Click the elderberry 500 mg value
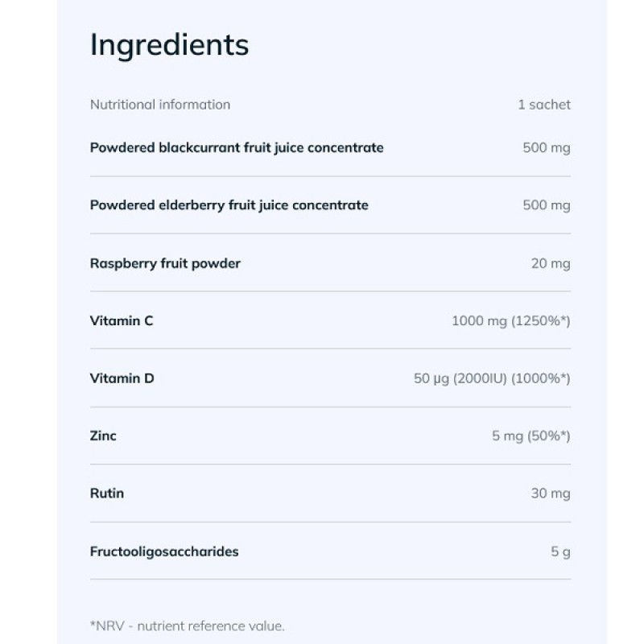Screen dimensions: 644x644 (x=546, y=205)
